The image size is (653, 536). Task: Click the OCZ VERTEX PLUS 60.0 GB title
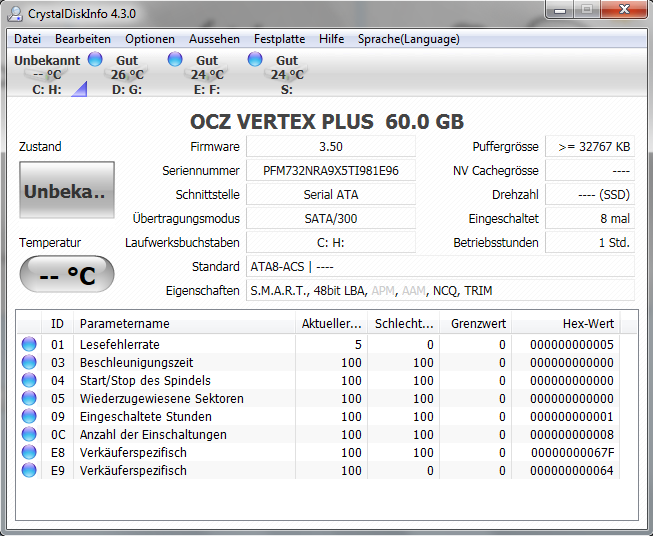pyautogui.click(x=327, y=122)
